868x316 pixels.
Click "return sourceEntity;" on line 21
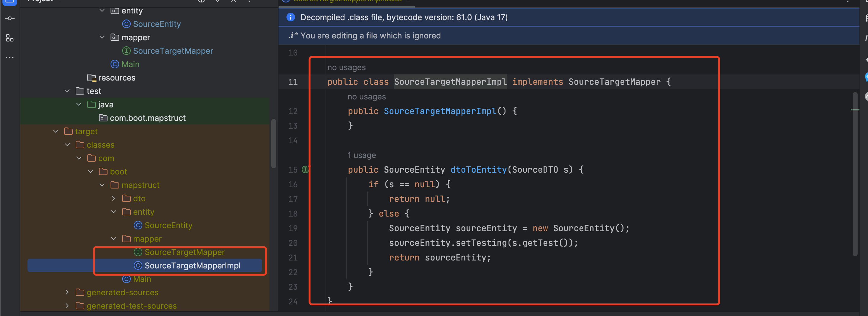[x=440, y=257]
